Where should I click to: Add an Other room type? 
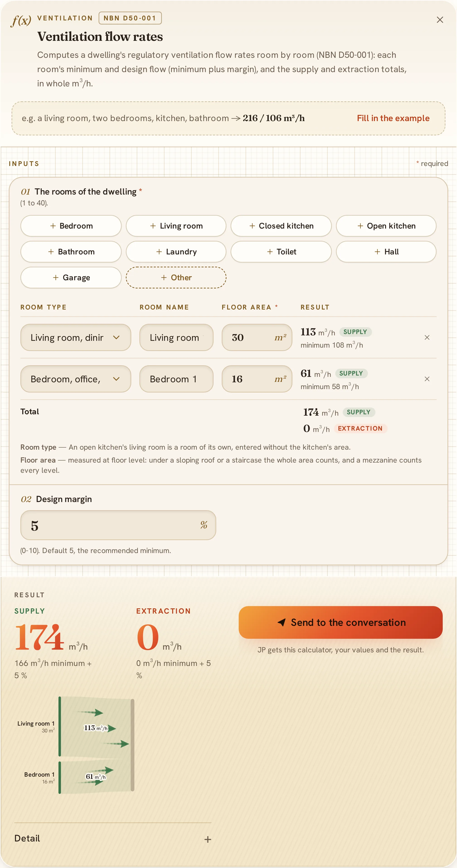[x=176, y=278]
